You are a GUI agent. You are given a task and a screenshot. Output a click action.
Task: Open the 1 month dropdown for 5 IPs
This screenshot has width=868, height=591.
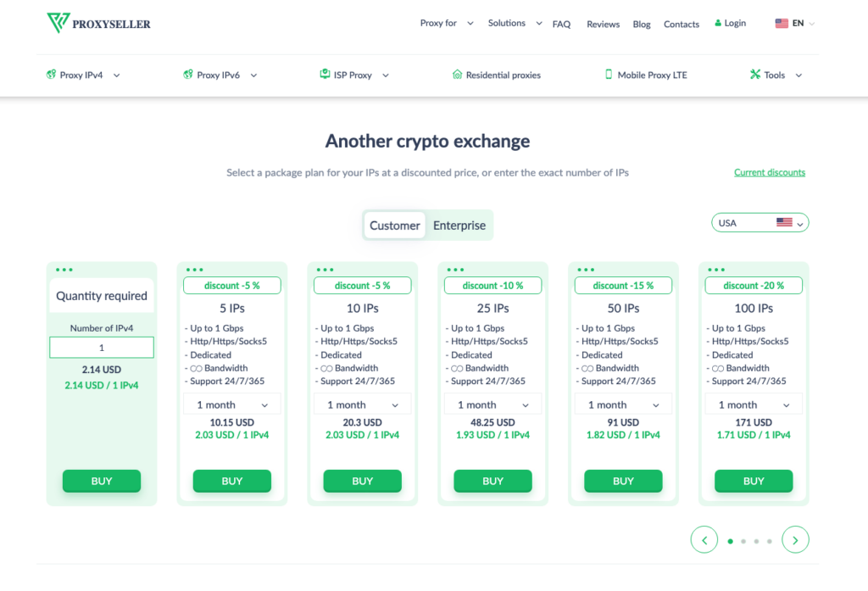pyautogui.click(x=232, y=405)
